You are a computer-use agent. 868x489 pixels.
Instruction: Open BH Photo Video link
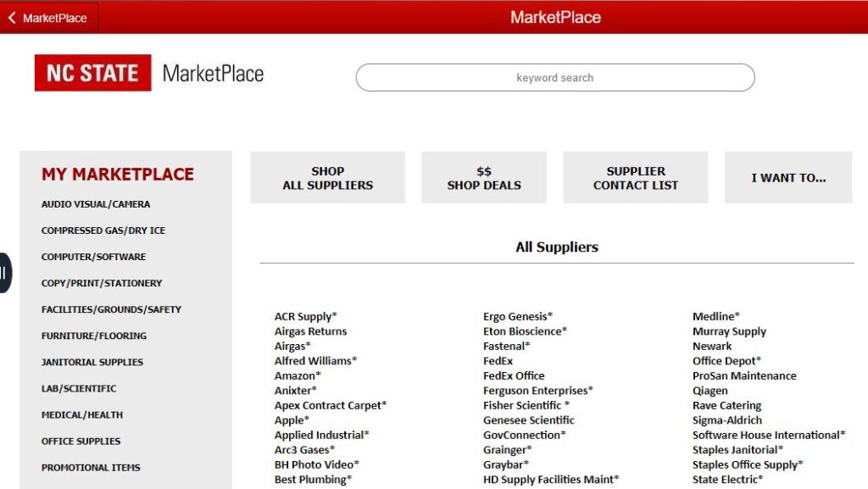point(317,464)
